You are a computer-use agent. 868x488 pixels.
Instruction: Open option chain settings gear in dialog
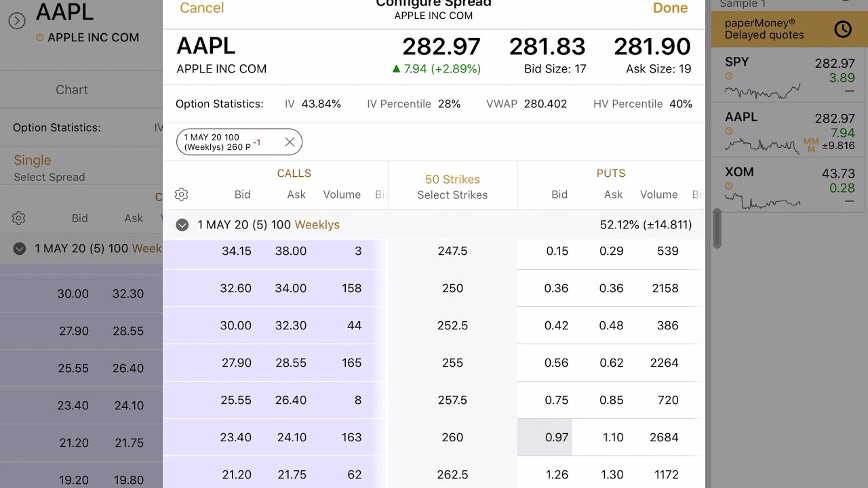(x=181, y=195)
